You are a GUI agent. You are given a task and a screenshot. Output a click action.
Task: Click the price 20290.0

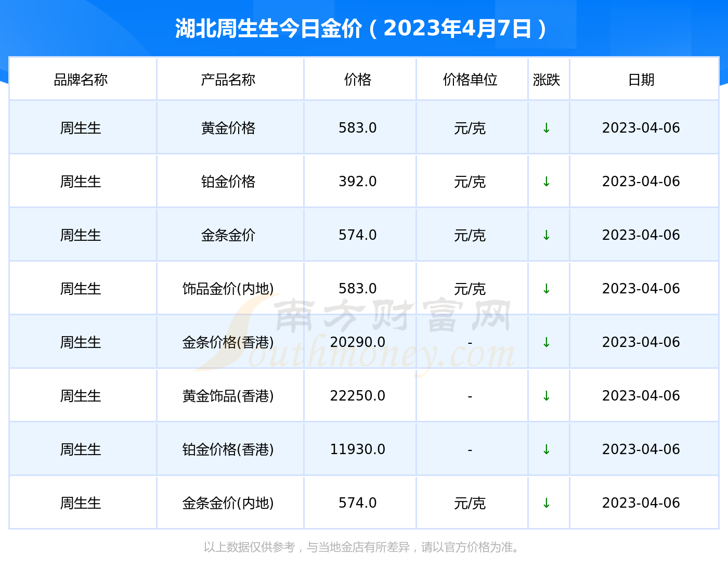pyautogui.click(x=358, y=342)
